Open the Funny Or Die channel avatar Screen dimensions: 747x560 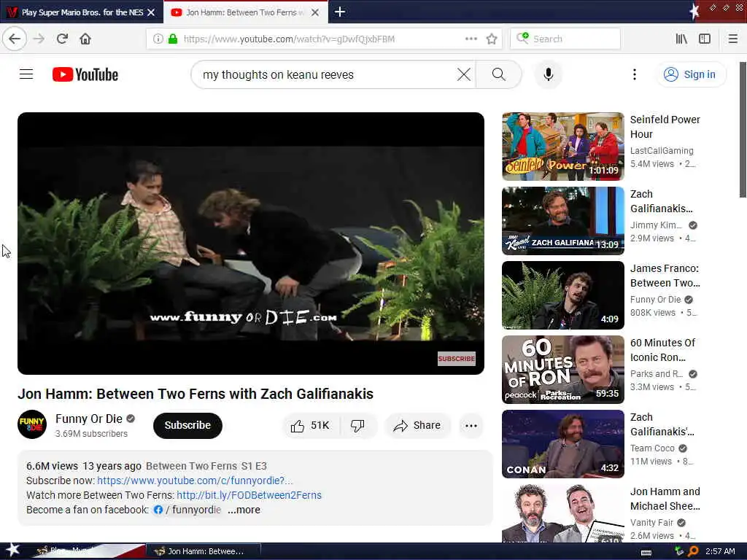point(32,424)
